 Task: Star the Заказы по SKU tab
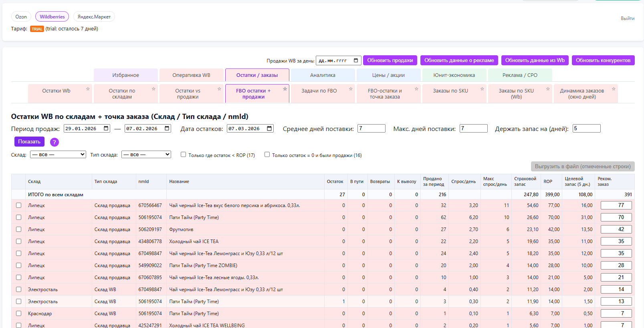482,89
